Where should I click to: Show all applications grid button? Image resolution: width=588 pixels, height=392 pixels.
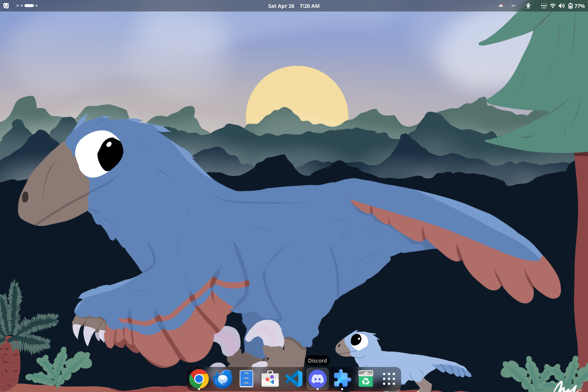[x=389, y=379]
